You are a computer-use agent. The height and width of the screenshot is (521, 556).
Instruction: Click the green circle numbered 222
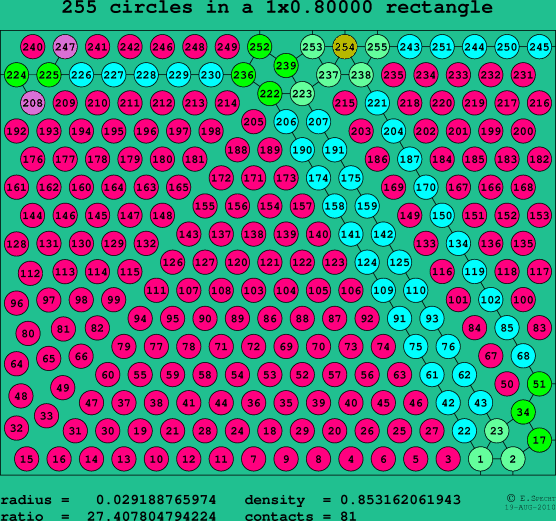click(269, 94)
